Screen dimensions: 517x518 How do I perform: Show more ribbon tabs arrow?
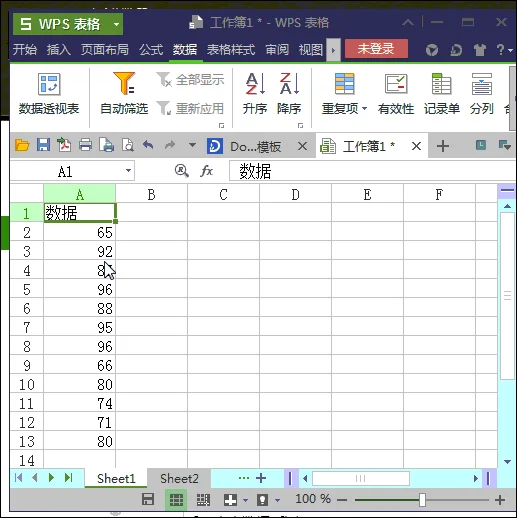pyautogui.click(x=333, y=50)
